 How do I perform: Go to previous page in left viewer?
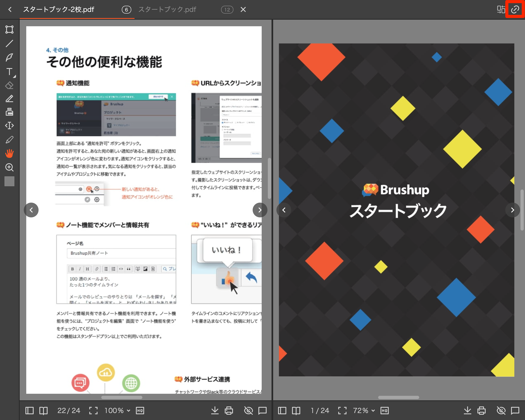point(31,210)
